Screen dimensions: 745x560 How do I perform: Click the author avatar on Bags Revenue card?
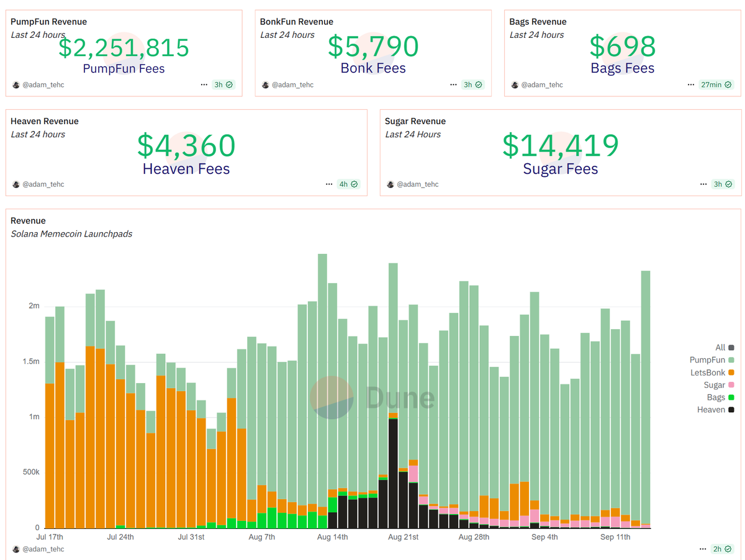(514, 84)
